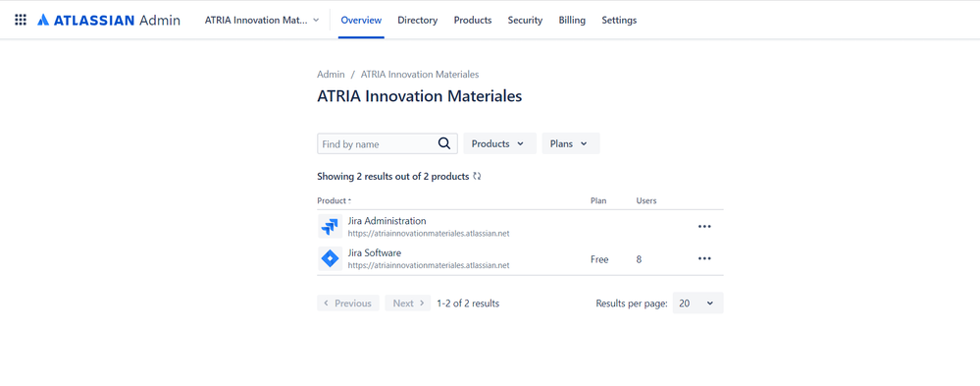980x386 pixels.
Task: Open the Billing tab
Action: pyautogui.click(x=572, y=20)
